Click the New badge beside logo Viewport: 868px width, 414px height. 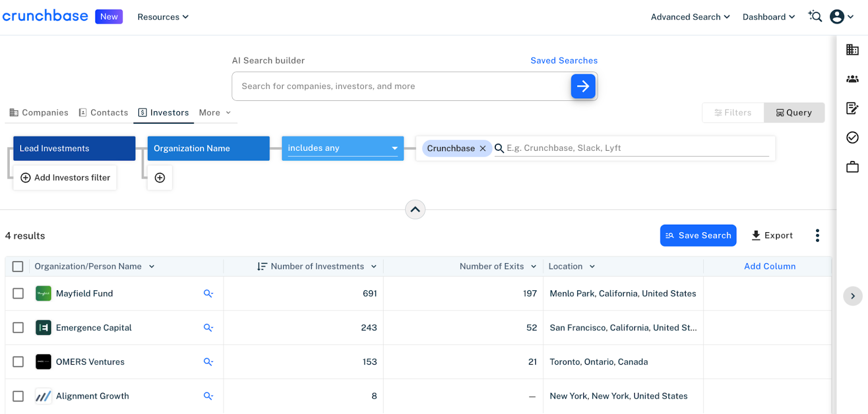point(109,17)
